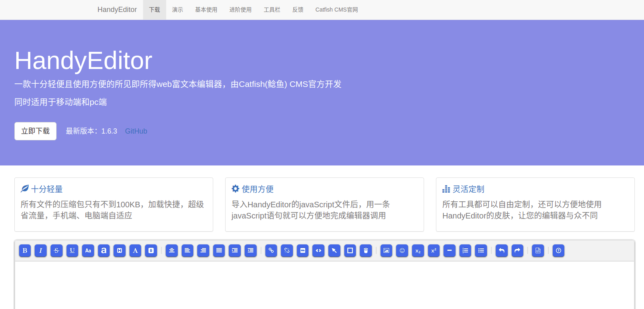Apply superscript with the x² button
This screenshot has width=644, height=309.
click(x=434, y=250)
